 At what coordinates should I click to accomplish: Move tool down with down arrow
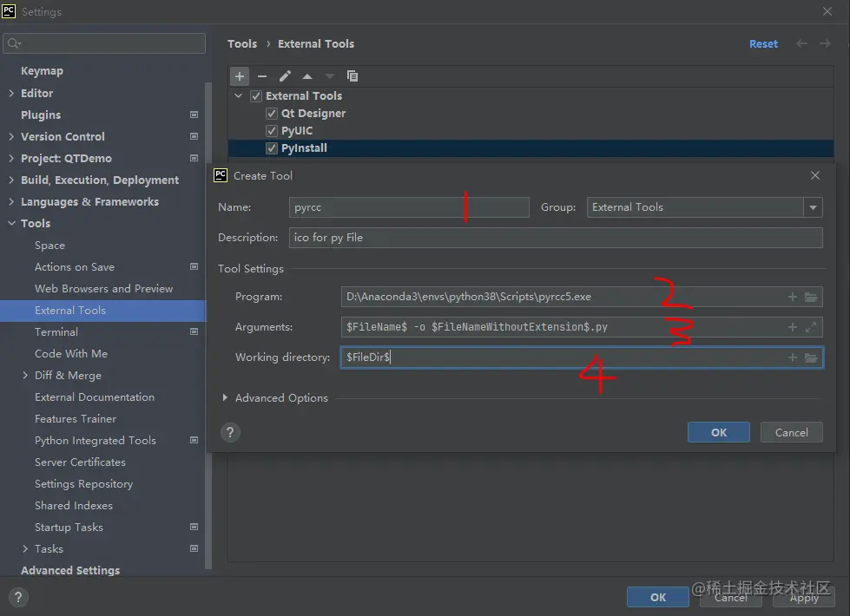[x=330, y=76]
